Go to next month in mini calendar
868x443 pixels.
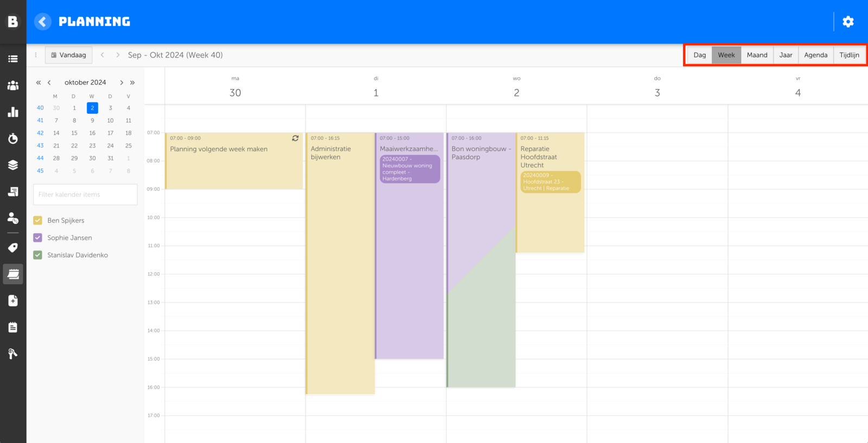[122, 82]
